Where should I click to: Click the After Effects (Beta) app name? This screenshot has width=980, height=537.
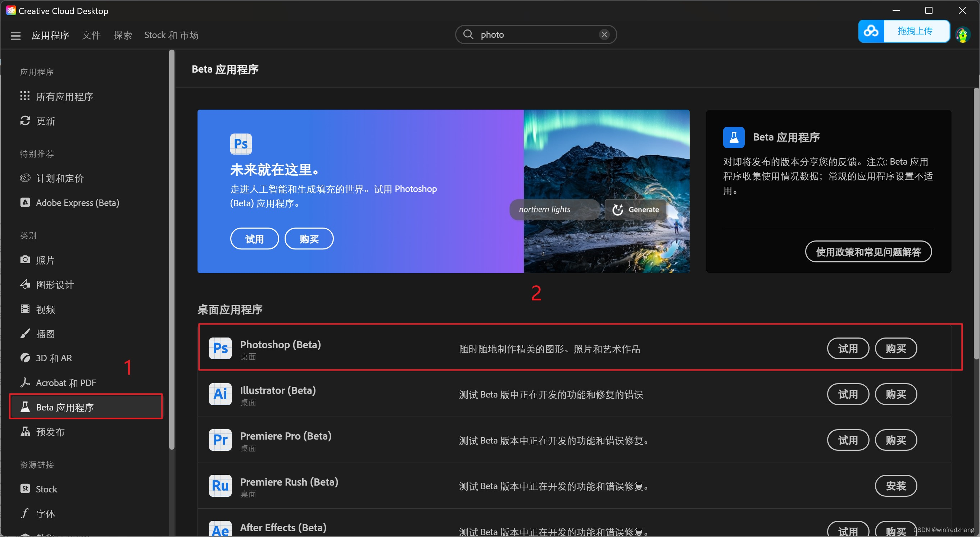(283, 527)
